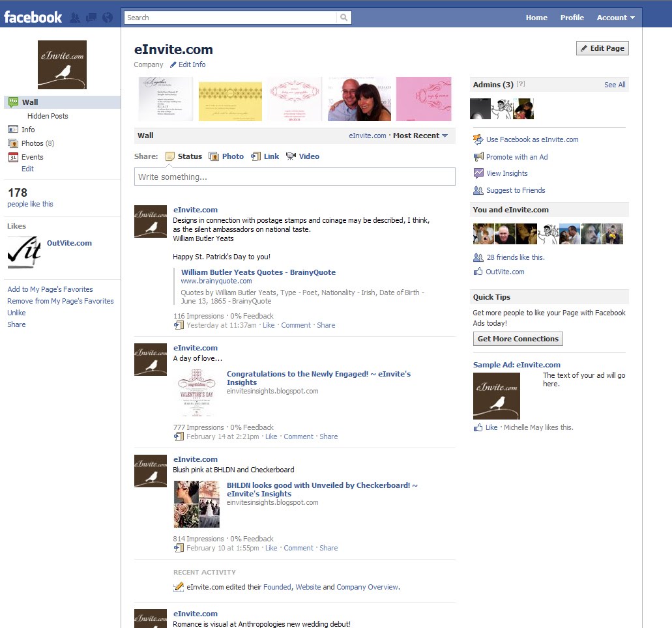Screen dimensions: 672x628
Task: Click the Video camera share icon
Action: [291, 156]
